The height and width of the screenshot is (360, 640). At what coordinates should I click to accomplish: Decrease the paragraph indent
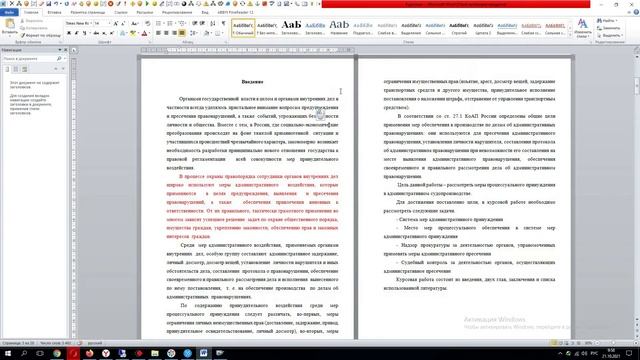point(195,24)
